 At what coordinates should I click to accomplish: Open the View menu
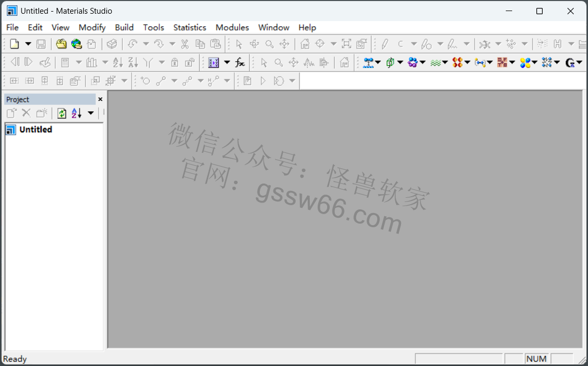[61, 27]
